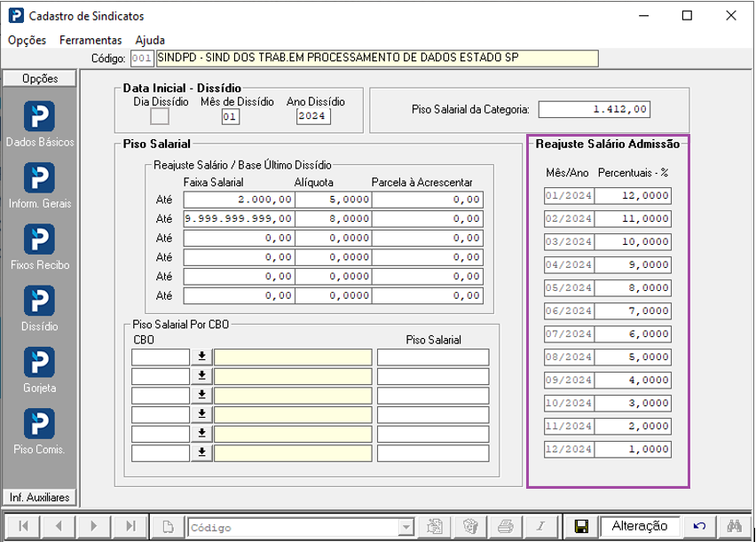Open the lookup arrow on the fourth CBO row
The height and width of the screenshot is (542, 756).
[202, 414]
